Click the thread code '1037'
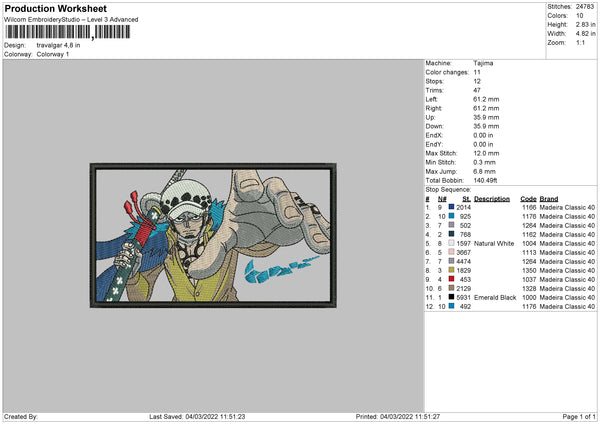The width and height of the screenshot is (600, 424). [529, 279]
